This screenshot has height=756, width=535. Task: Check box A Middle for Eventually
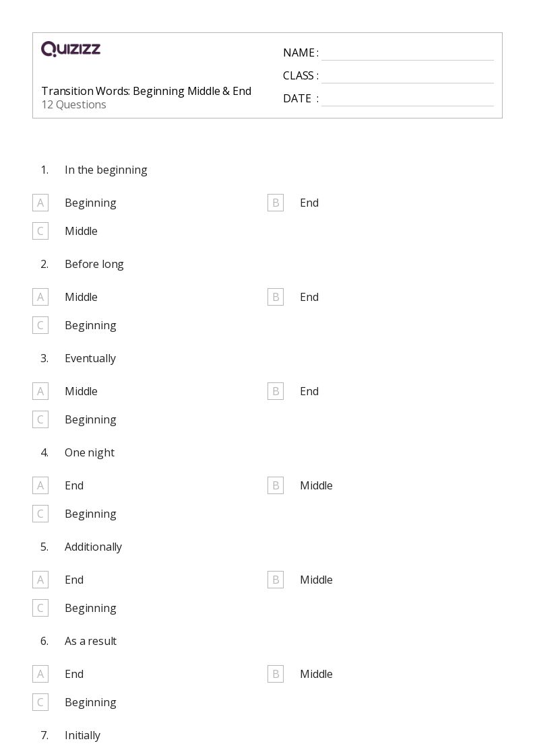(40, 392)
